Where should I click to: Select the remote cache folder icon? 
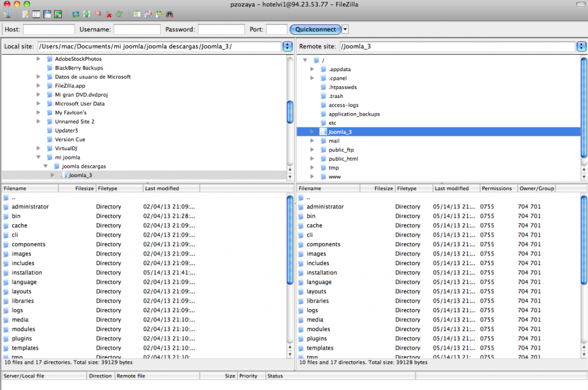click(301, 226)
